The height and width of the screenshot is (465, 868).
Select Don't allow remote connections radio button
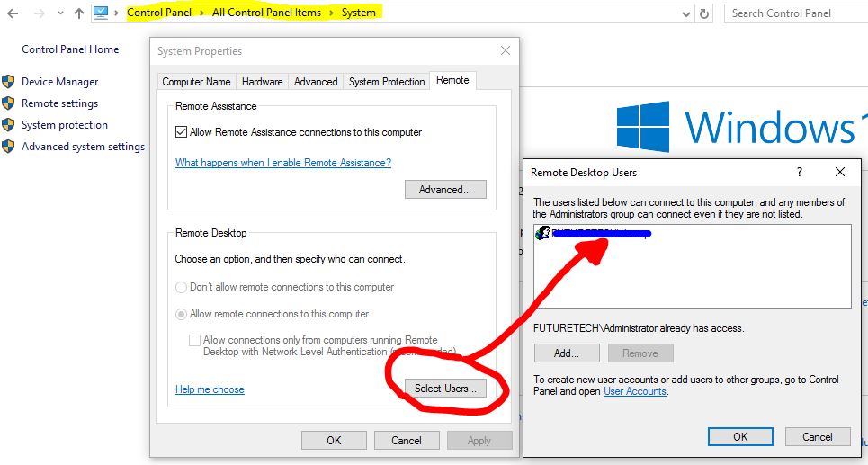pyautogui.click(x=181, y=287)
